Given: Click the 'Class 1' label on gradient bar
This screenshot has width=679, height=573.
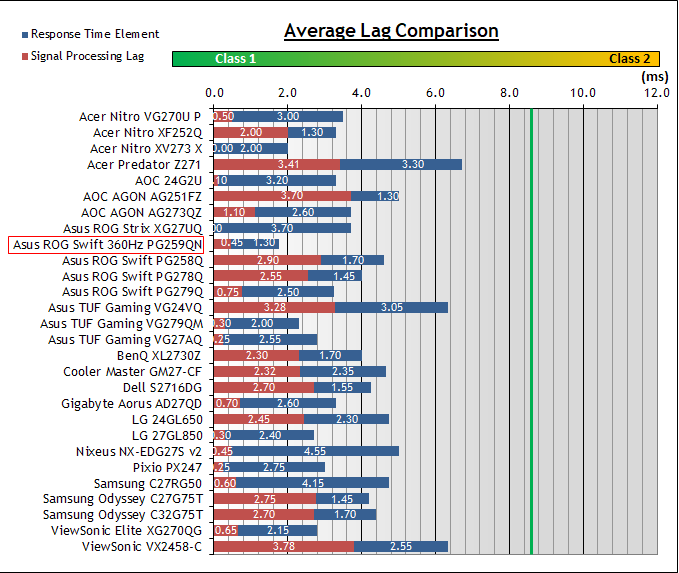Looking at the screenshot, I should click(x=236, y=59).
